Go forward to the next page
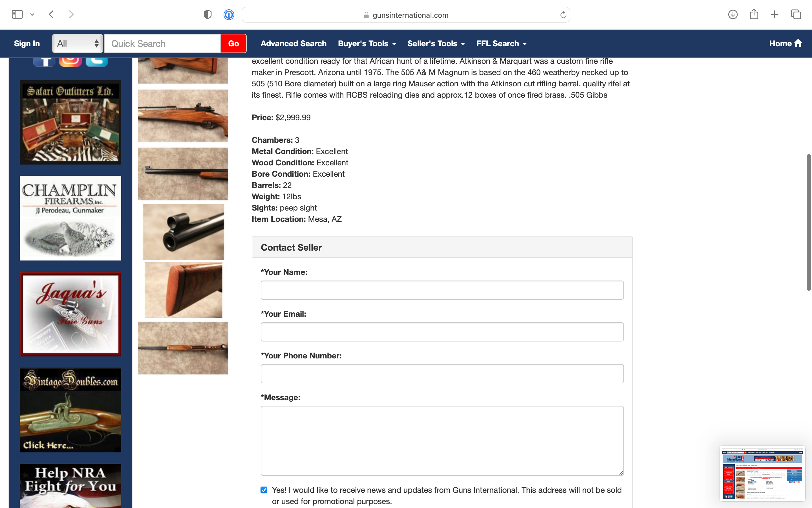Image resolution: width=812 pixels, height=508 pixels. pyautogui.click(x=71, y=14)
